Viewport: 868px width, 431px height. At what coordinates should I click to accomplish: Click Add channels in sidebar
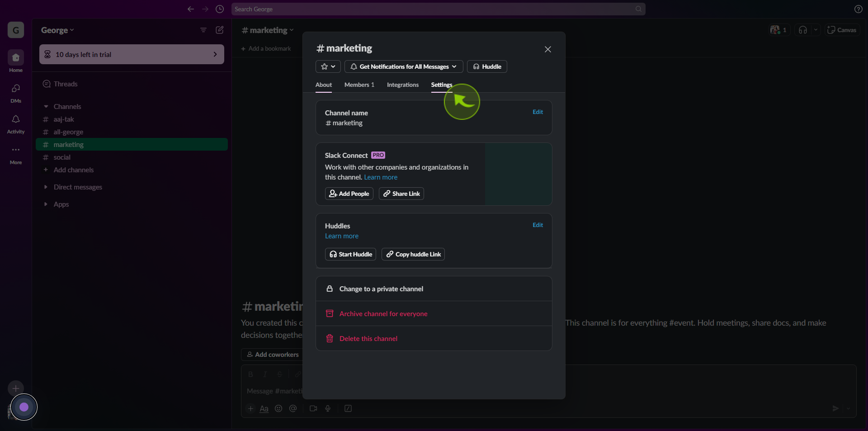pos(132,170)
